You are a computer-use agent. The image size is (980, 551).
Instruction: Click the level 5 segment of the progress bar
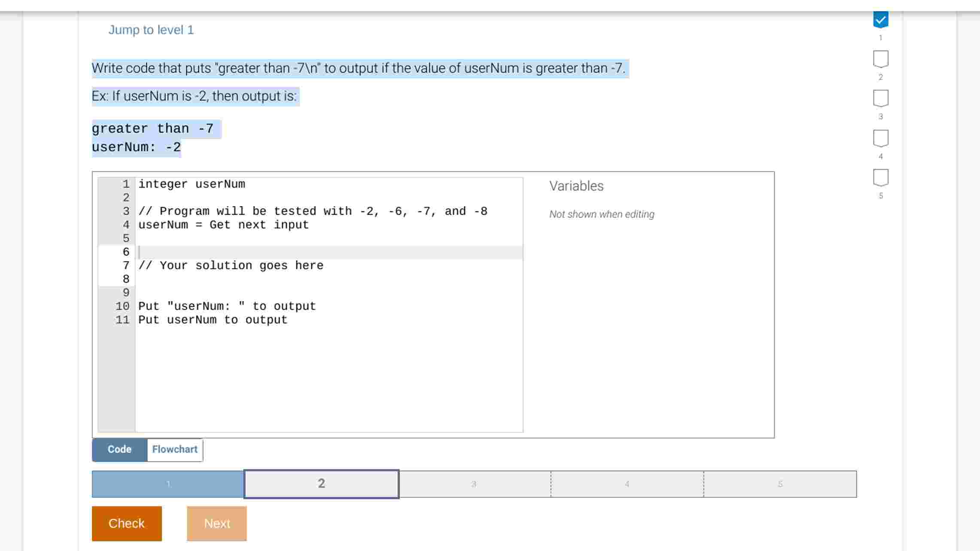point(779,484)
